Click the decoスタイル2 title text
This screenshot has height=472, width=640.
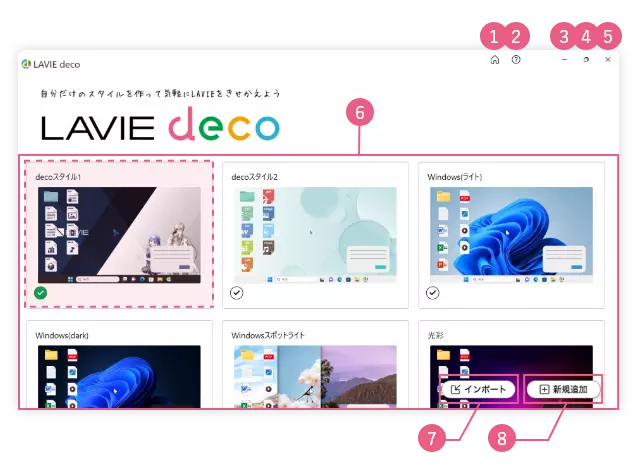(x=254, y=177)
